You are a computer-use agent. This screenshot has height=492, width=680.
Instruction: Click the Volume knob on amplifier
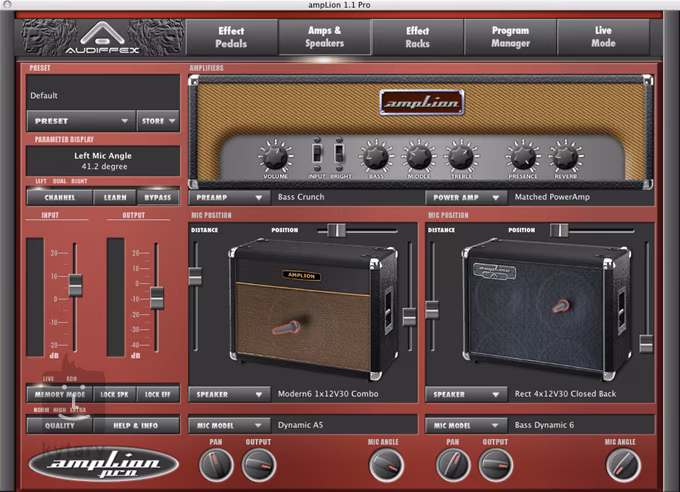(274, 157)
